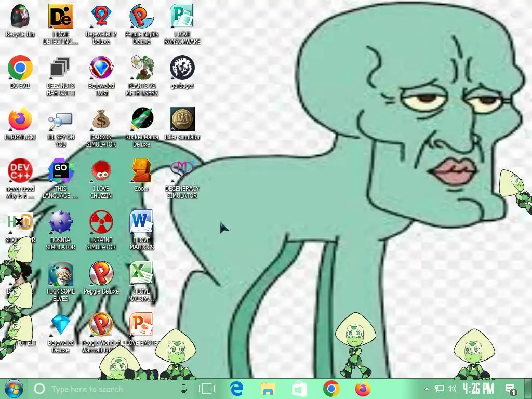This screenshot has width=532, height=399.
Task: Open Microsoft Store from the taskbar
Action: pyautogui.click(x=300, y=389)
